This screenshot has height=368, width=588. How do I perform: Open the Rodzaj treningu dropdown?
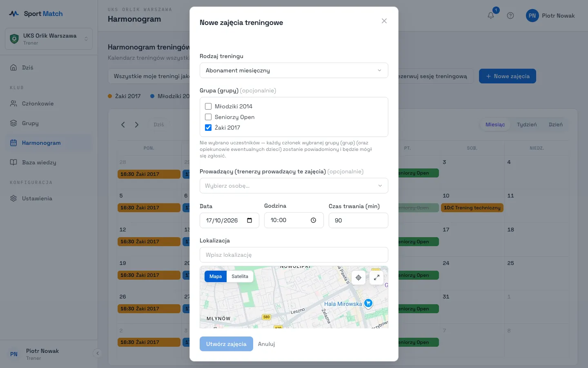pos(294,70)
